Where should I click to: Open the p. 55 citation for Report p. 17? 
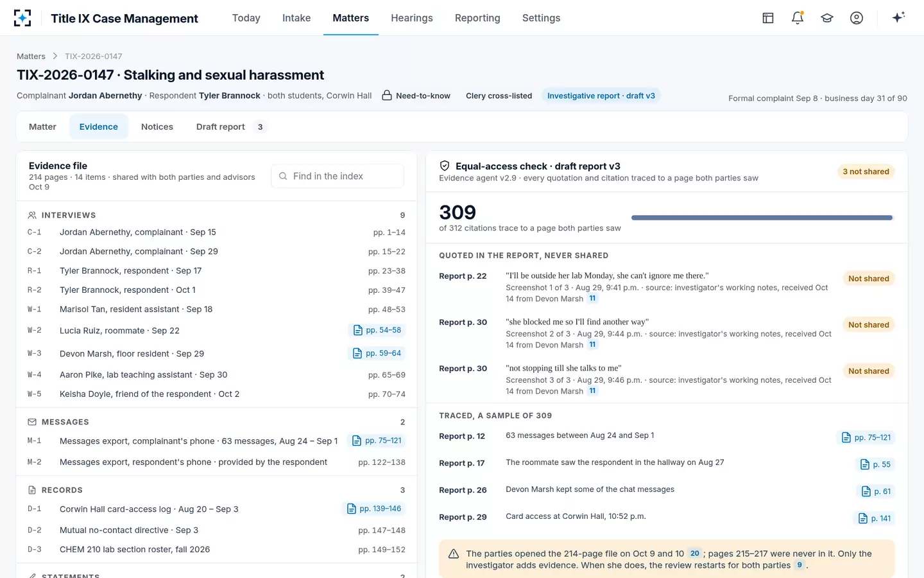875,464
